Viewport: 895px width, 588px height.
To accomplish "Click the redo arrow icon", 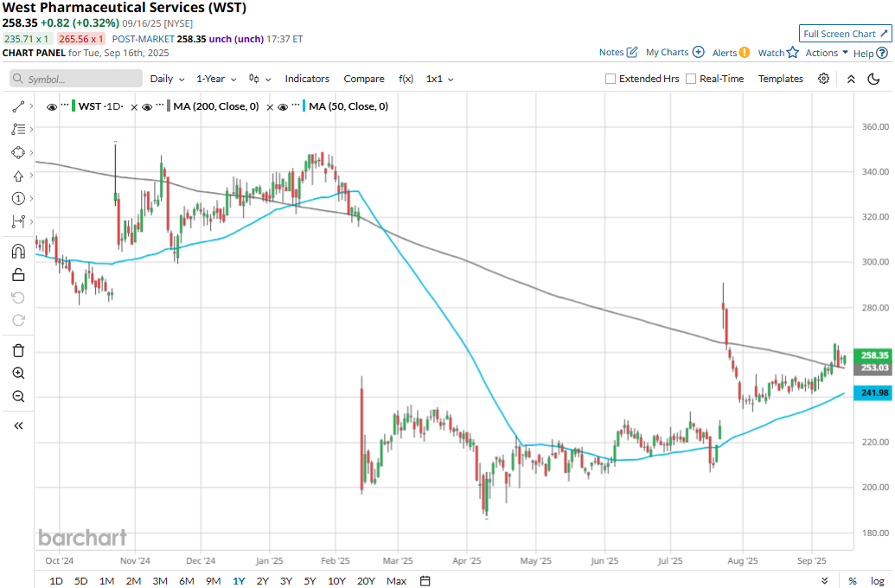I will pos(18,320).
